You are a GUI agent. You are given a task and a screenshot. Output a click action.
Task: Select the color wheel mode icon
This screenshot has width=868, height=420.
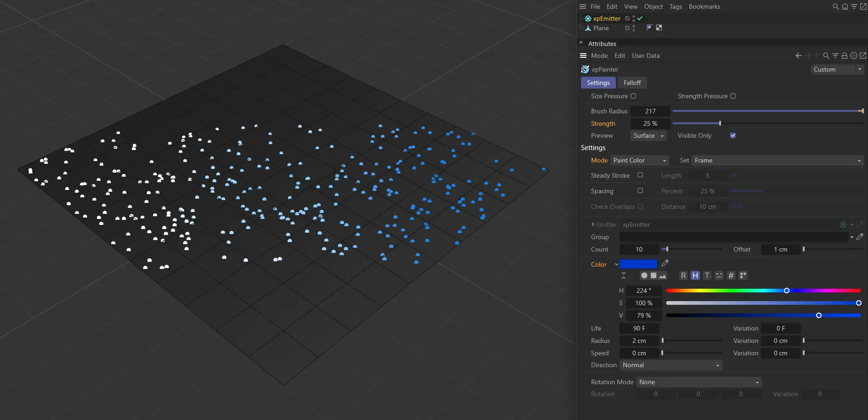(x=644, y=275)
